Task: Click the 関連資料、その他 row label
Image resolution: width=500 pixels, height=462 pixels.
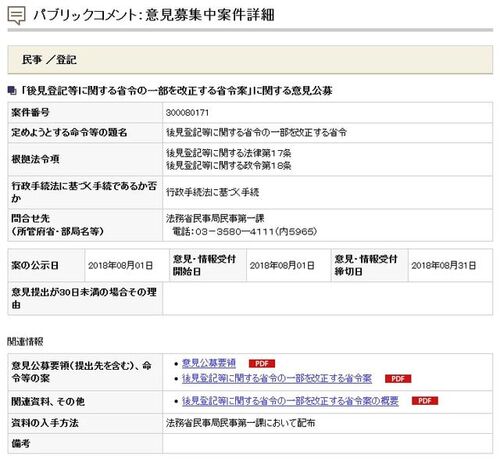Action: coord(48,402)
